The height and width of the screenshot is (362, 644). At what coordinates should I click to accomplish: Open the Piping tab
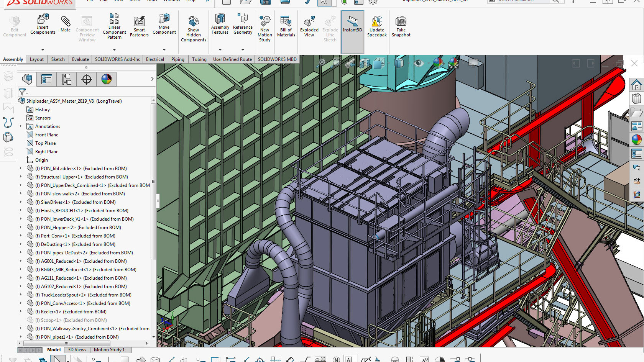[x=177, y=59]
